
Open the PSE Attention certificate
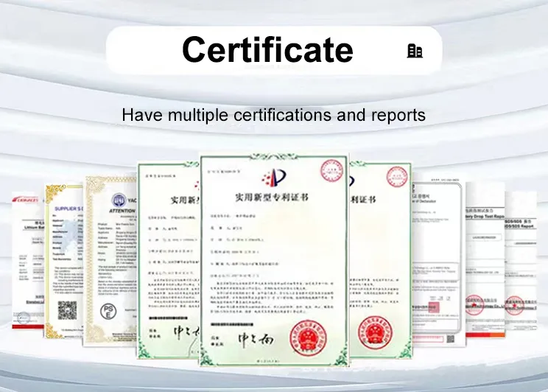(110, 261)
